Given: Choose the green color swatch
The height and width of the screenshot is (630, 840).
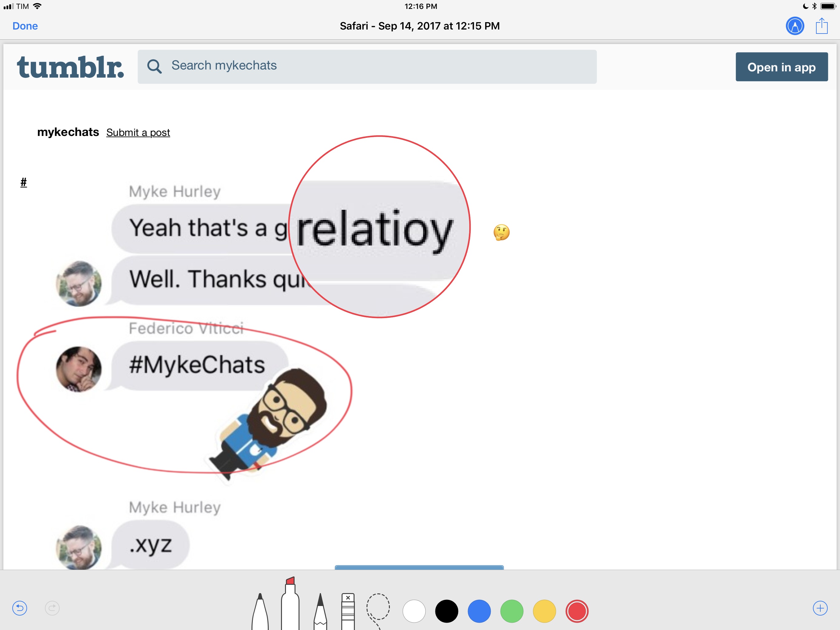Looking at the screenshot, I should click(512, 611).
